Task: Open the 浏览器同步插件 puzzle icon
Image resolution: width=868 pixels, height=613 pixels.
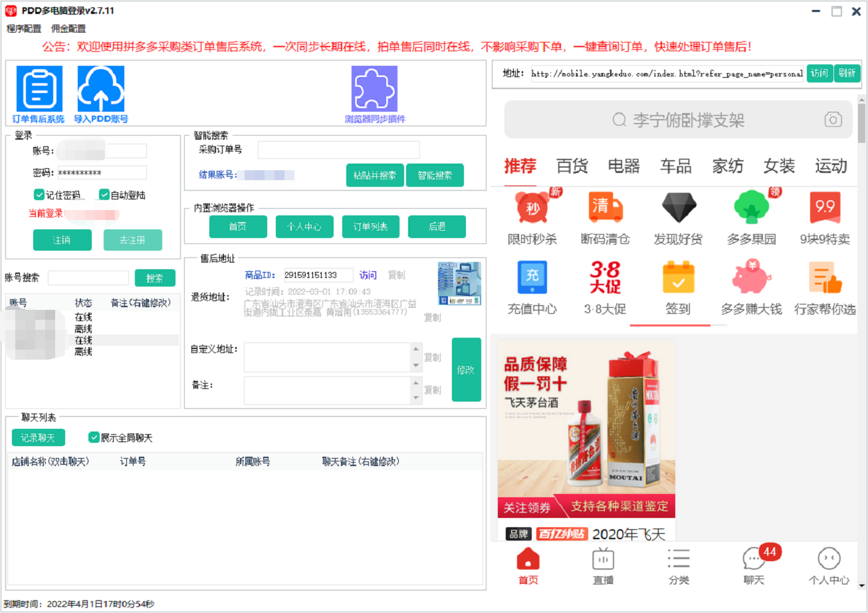Action: pos(374,89)
